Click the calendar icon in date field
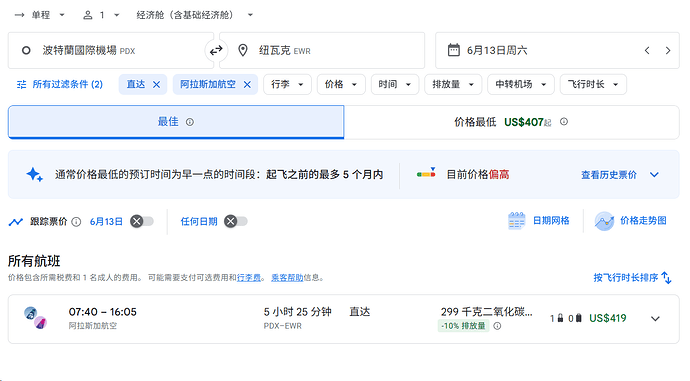The image size is (690, 381). 454,50
